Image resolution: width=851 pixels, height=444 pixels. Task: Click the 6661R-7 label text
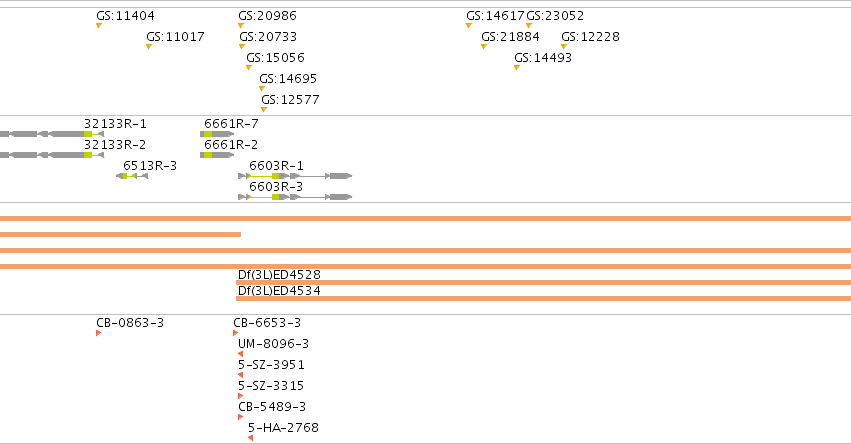point(231,124)
